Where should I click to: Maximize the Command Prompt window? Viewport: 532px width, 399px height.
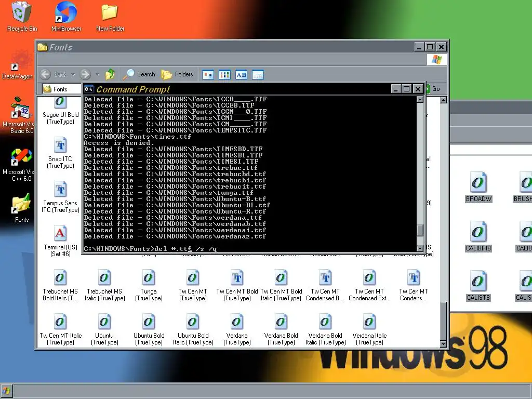[x=406, y=89]
